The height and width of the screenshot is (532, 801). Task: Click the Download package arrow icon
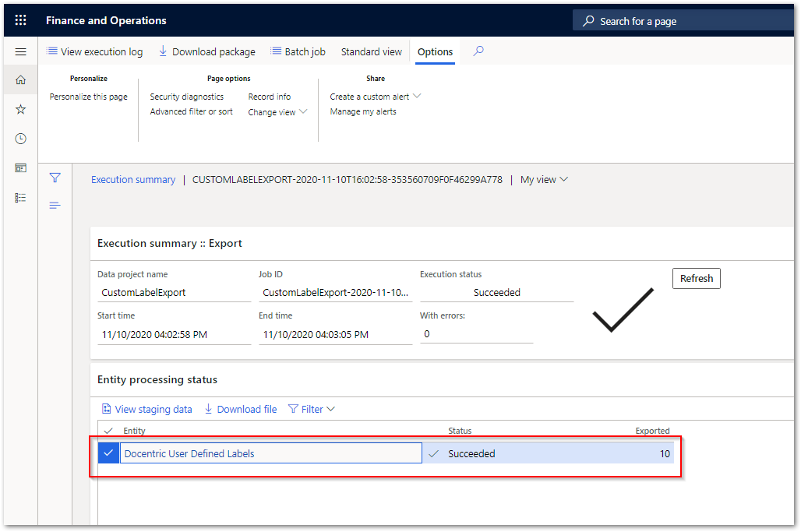[x=163, y=51]
